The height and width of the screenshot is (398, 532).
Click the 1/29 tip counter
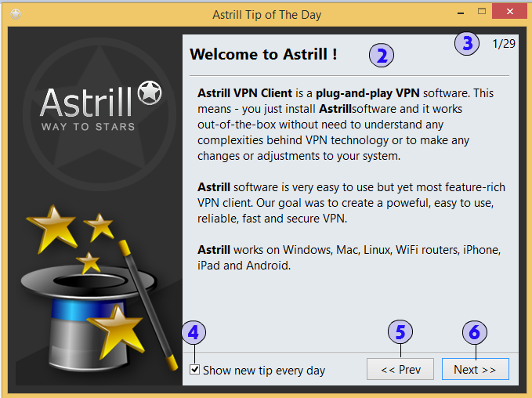tap(504, 44)
